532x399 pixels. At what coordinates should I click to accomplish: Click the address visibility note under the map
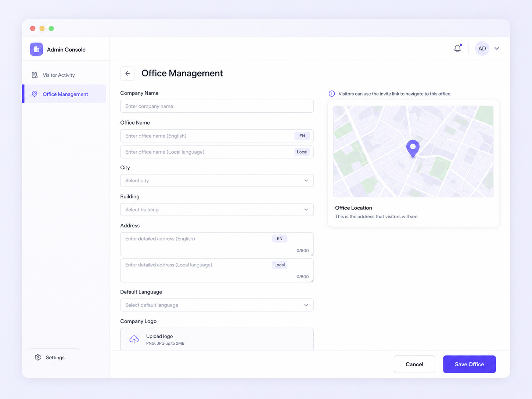[x=377, y=217]
